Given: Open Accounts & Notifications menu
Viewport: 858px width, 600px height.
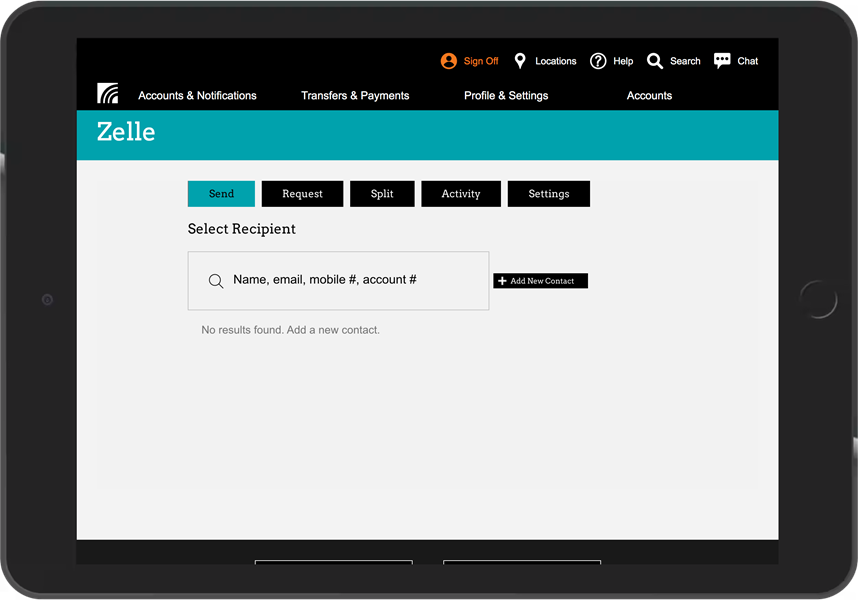Looking at the screenshot, I should click(x=197, y=96).
